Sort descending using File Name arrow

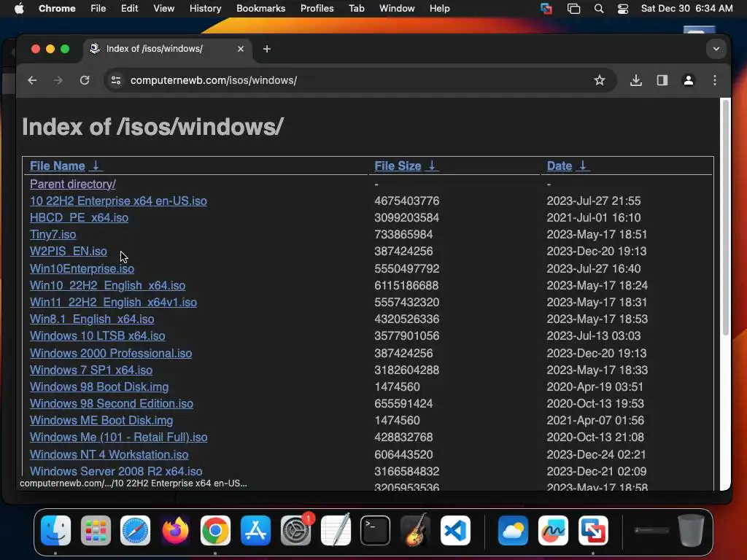[96, 166]
